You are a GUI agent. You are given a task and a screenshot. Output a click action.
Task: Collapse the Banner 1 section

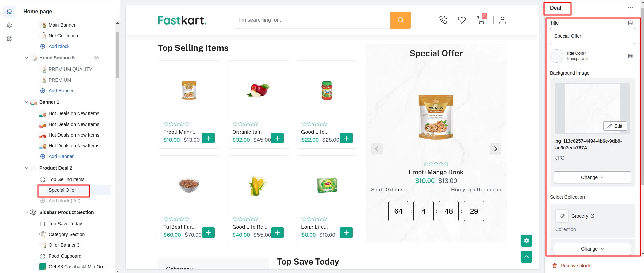(x=27, y=102)
